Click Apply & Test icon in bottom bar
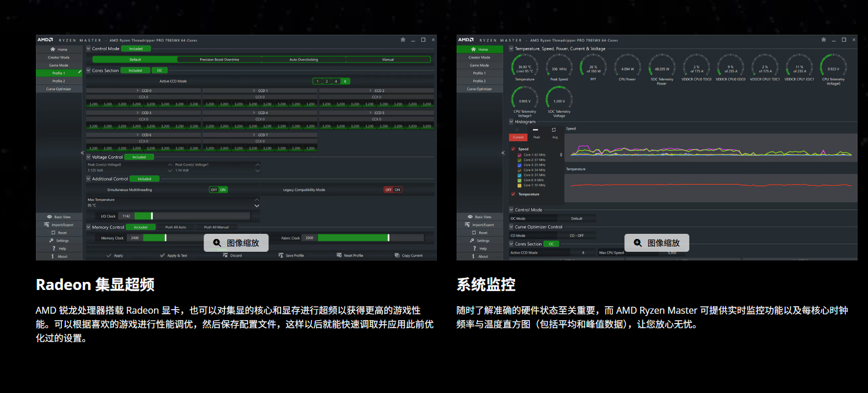This screenshot has height=393, width=868. point(163,255)
